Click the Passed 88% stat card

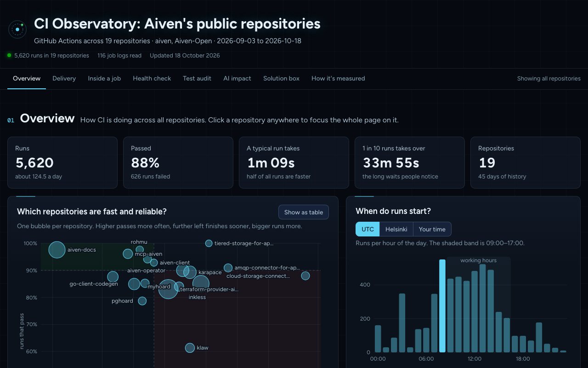(x=178, y=162)
